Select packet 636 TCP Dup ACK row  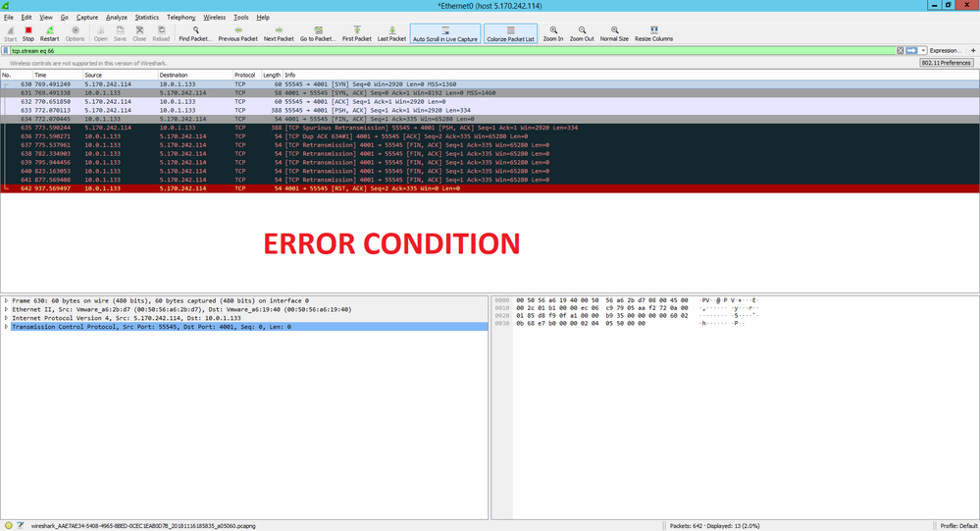pos(490,136)
